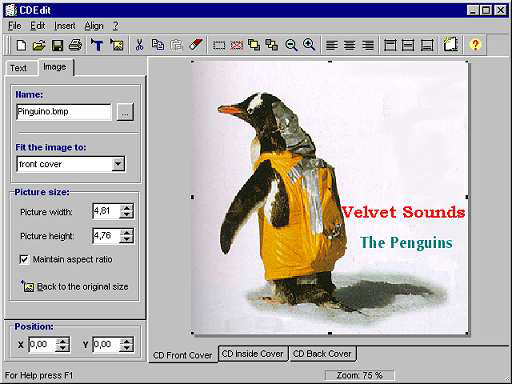Viewport: 512px width, 384px height.
Task: Align text left icon
Action: [332, 45]
